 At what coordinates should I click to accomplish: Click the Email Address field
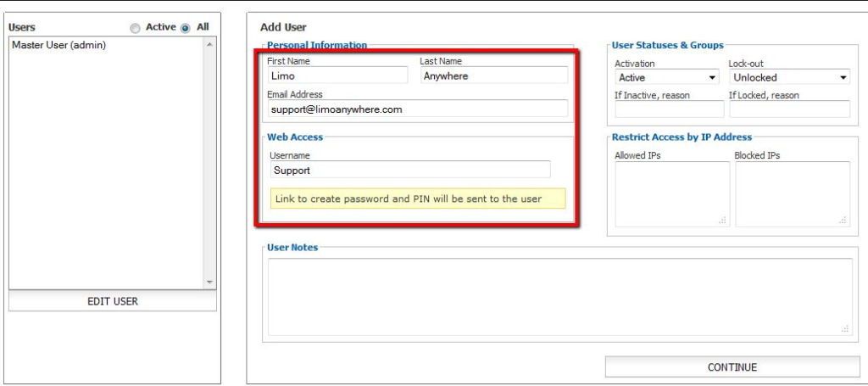[x=417, y=109]
